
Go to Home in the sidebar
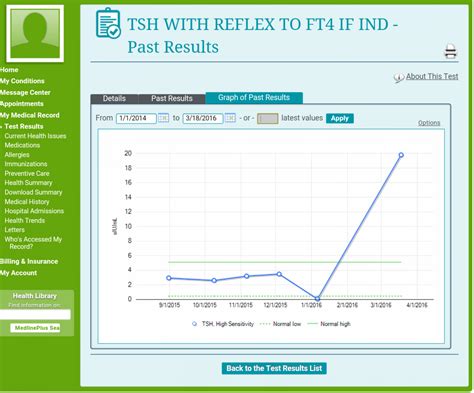pyautogui.click(x=9, y=70)
